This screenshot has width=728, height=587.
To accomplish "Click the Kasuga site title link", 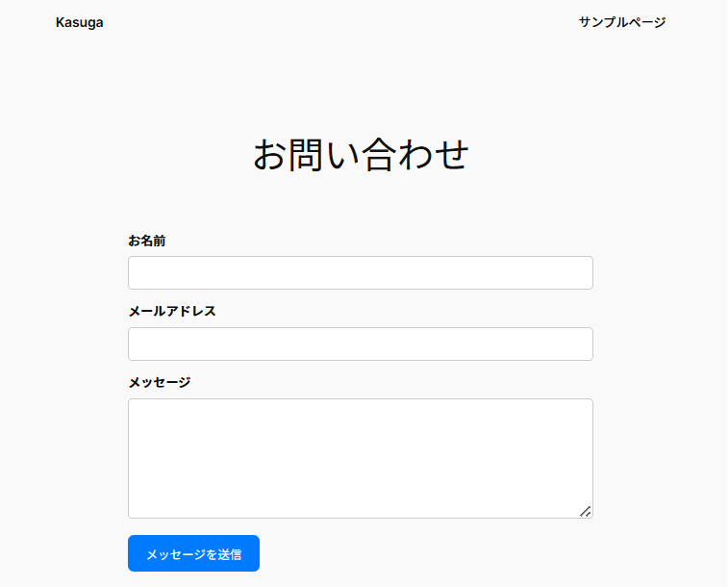I will [79, 23].
